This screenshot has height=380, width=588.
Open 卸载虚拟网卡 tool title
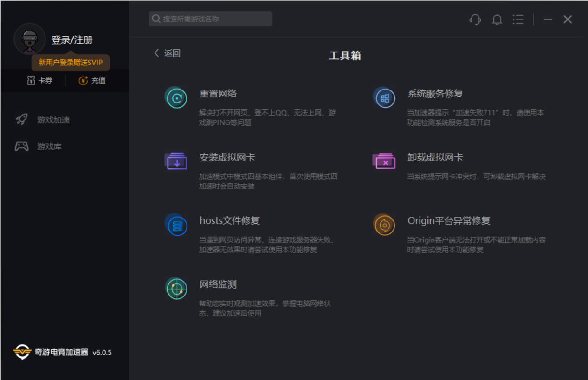(x=435, y=157)
